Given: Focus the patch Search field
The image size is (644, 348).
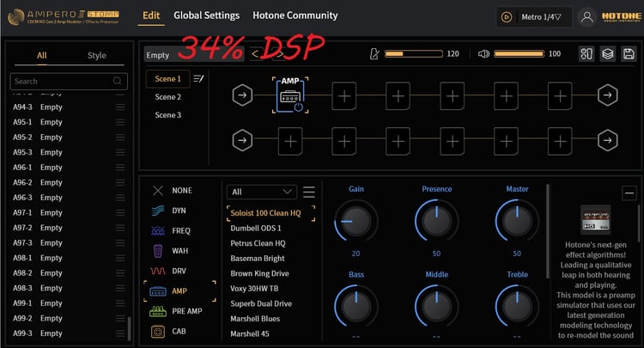Looking at the screenshot, I should (69, 82).
